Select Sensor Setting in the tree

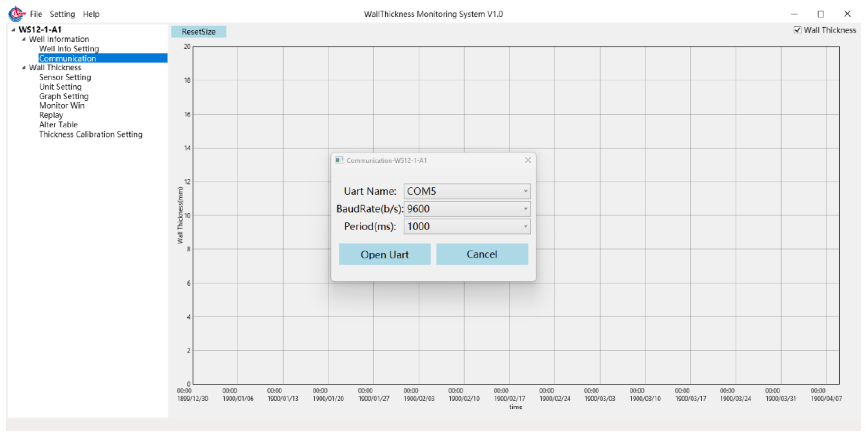click(x=65, y=77)
